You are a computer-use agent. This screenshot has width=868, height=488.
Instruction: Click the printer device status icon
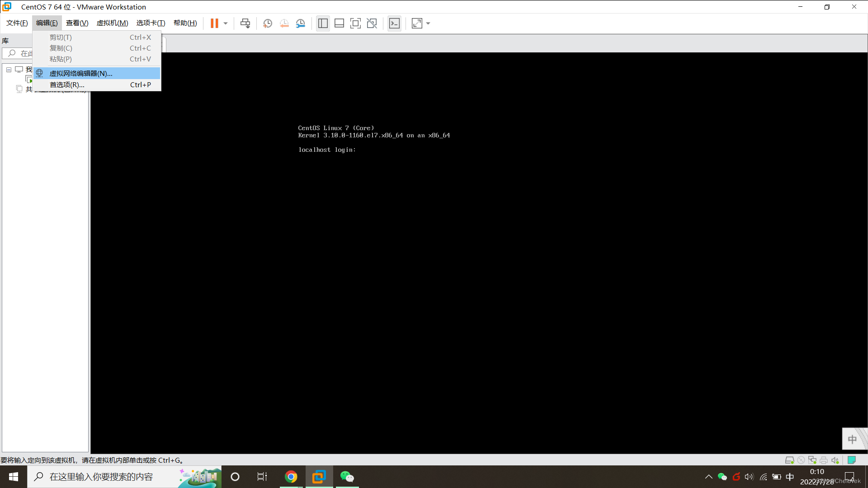tap(824, 460)
